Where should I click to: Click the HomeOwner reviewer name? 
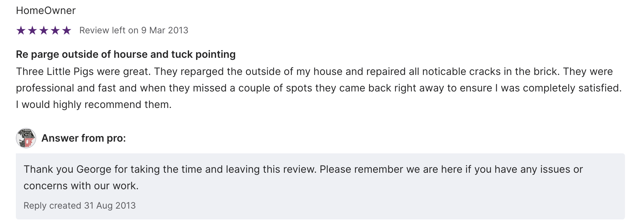tap(46, 10)
